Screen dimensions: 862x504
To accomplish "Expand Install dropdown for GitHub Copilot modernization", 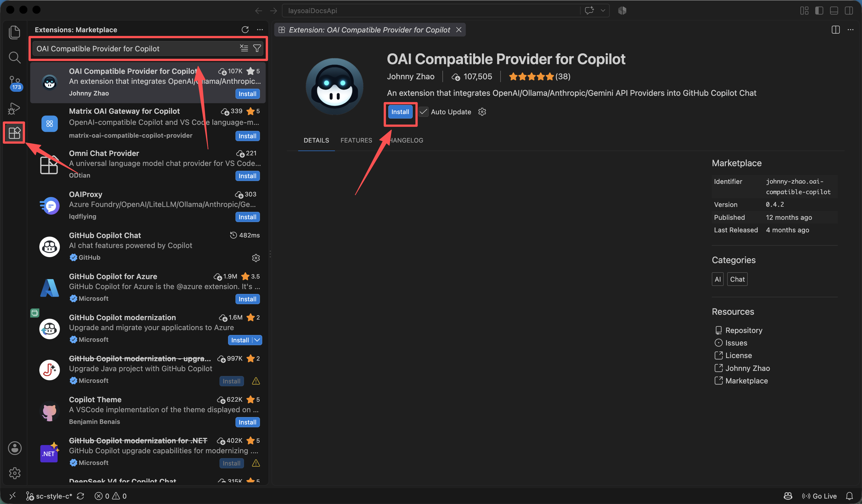I will 257,340.
